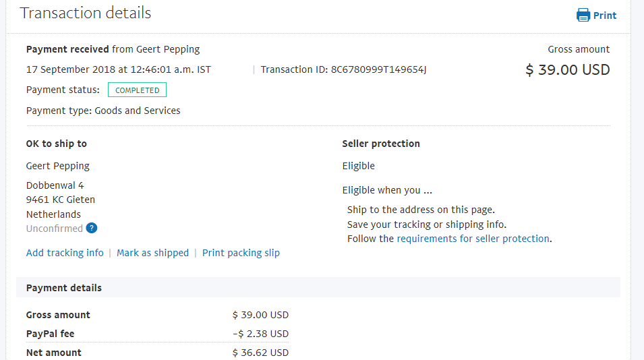
Task: Select Mark as shipped
Action: coord(153,253)
